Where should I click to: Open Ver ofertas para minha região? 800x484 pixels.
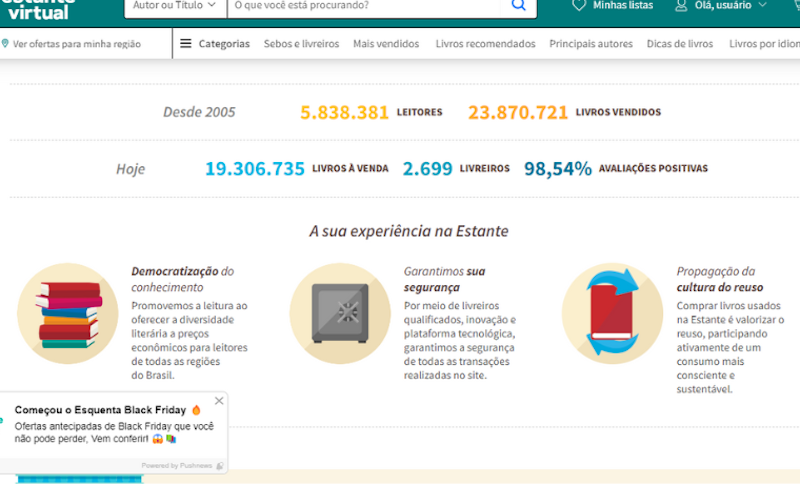click(x=77, y=44)
